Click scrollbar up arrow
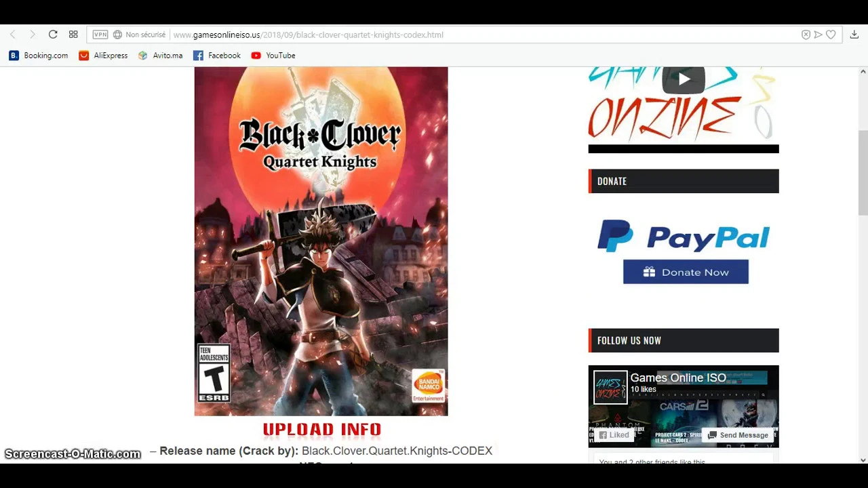The width and height of the screenshot is (868, 488). tap(863, 72)
